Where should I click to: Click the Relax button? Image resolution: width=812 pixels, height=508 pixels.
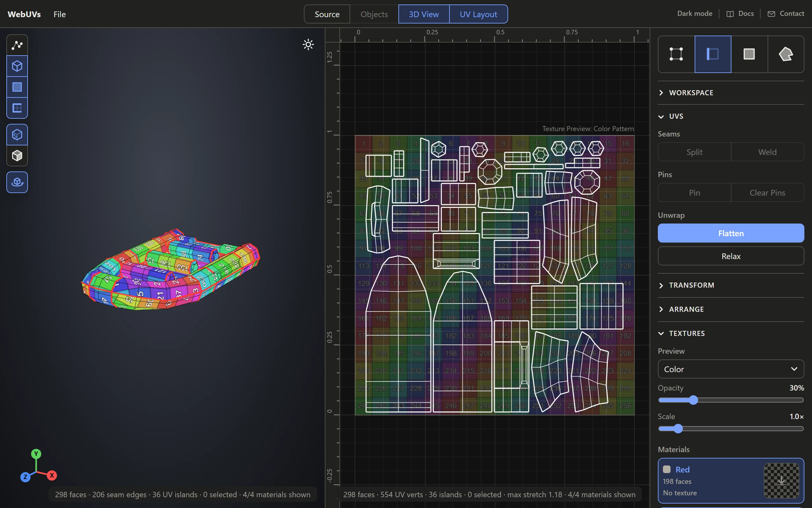click(x=731, y=256)
